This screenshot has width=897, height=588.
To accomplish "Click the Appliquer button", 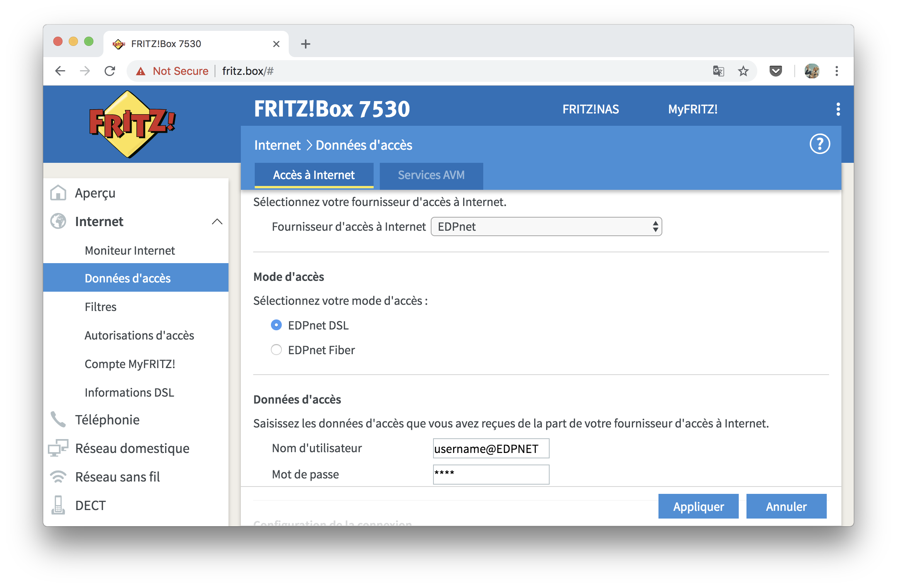I will (x=698, y=506).
